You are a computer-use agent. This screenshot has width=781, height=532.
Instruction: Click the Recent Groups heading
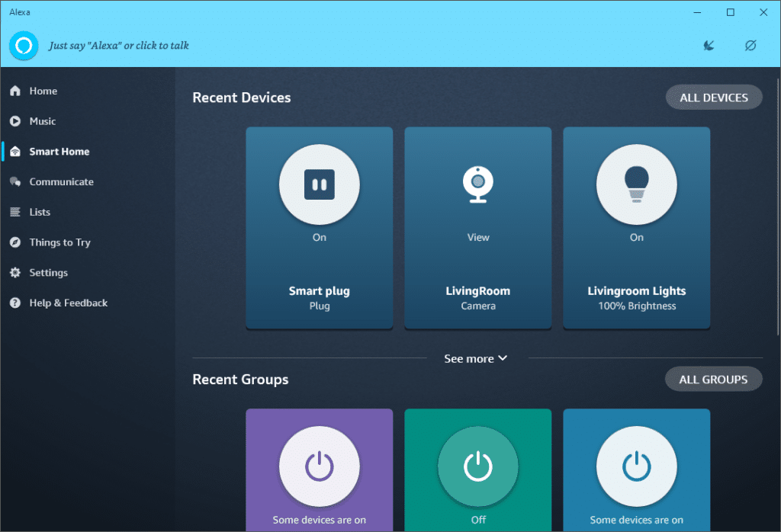tap(240, 380)
